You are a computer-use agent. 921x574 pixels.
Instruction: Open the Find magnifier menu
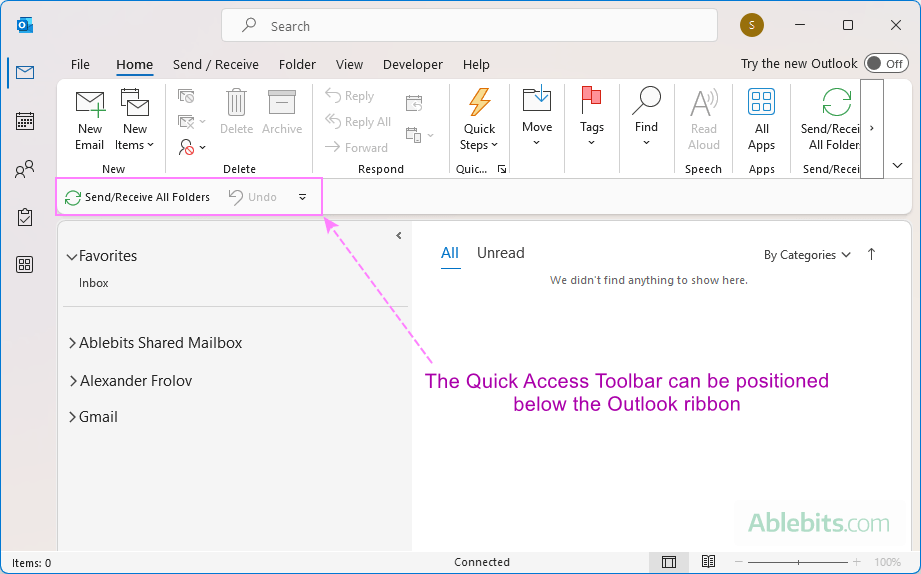(x=646, y=116)
